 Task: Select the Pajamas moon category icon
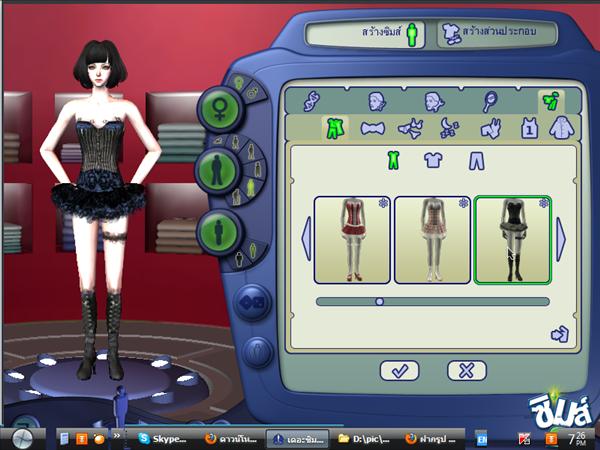click(x=449, y=128)
